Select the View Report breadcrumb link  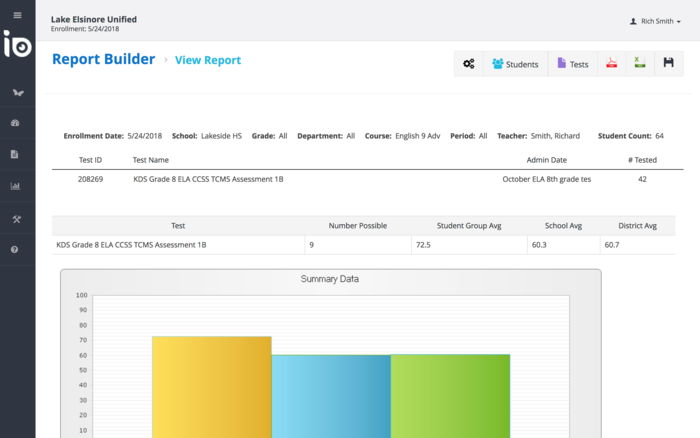[x=208, y=60]
